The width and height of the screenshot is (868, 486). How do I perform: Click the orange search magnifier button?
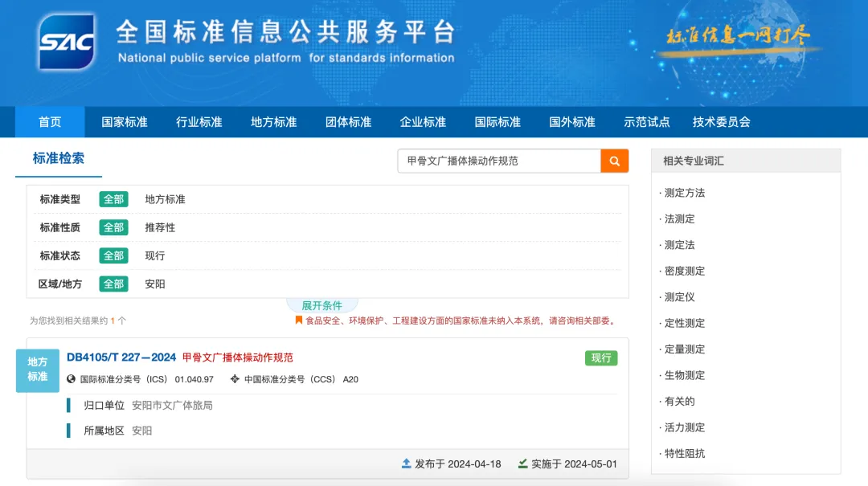point(615,161)
